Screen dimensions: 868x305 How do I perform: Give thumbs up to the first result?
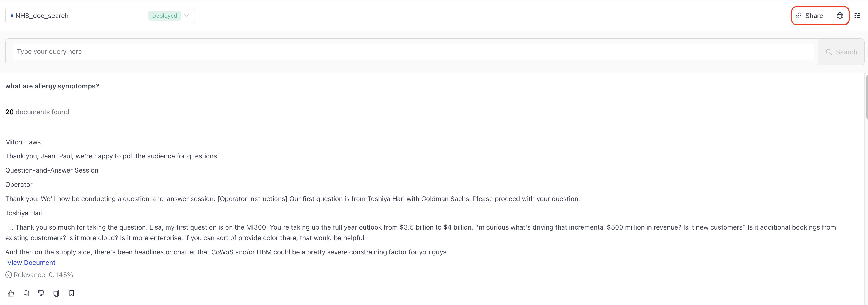(x=11, y=293)
